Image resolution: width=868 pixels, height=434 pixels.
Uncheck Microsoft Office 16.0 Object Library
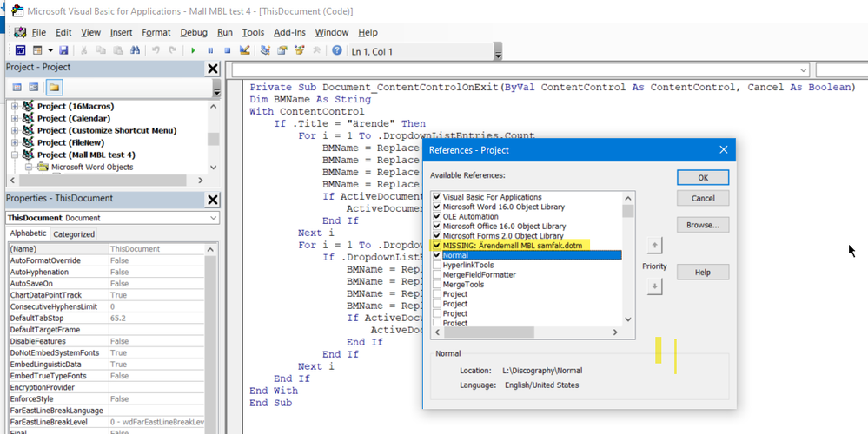(x=437, y=227)
